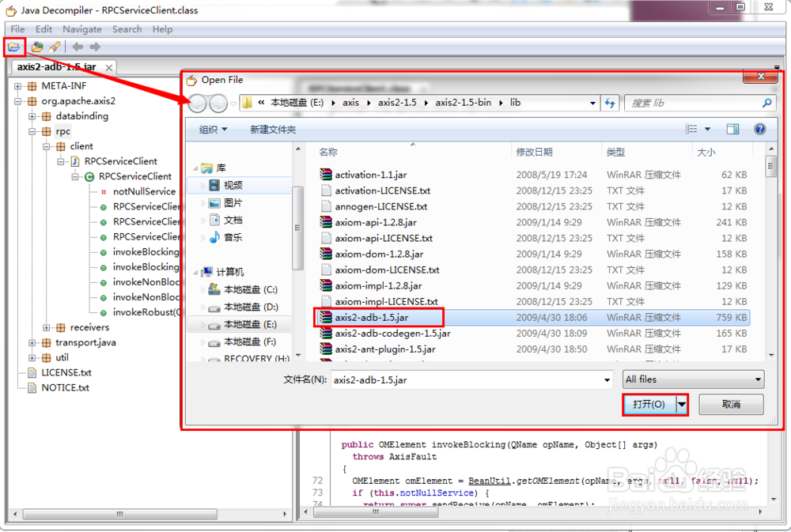Expand the receivers package node

[47, 328]
